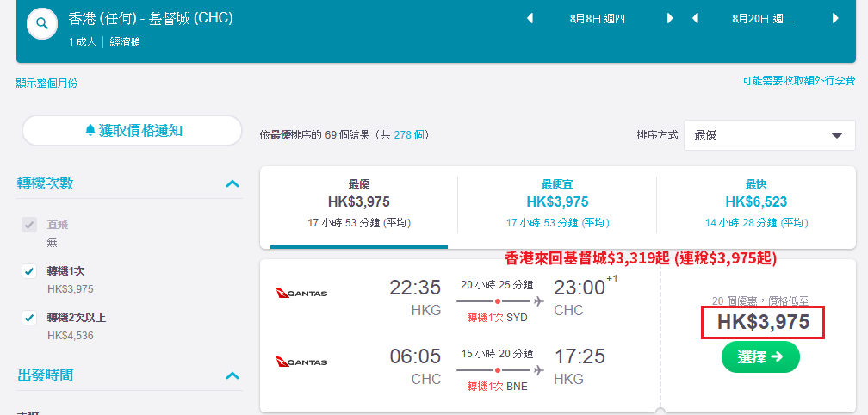Click the bell icon in 獲取價格通知
868x415 pixels.
90,131
